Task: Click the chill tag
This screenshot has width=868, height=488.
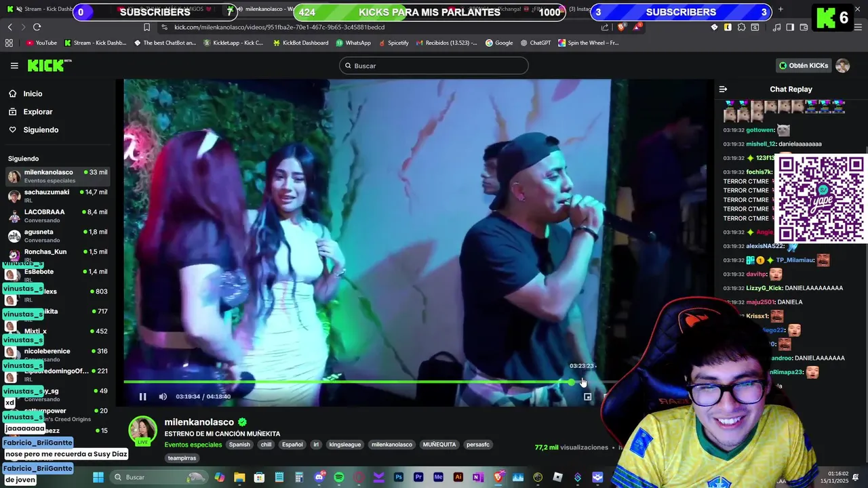Action: [x=266, y=445]
